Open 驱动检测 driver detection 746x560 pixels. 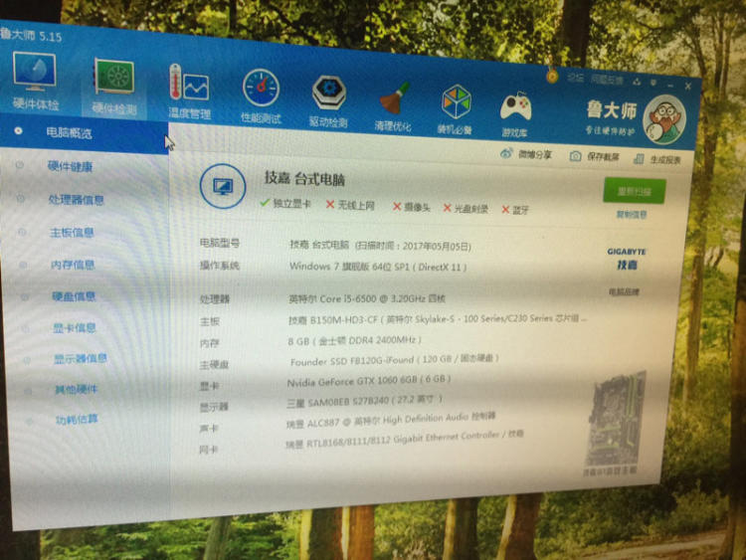(328, 100)
